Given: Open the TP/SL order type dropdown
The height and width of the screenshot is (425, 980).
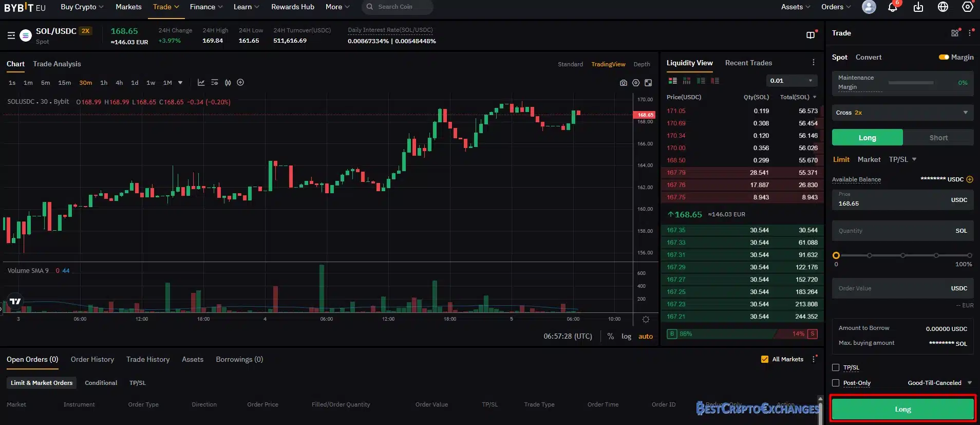Looking at the screenshot, I should tap(902, 159).
